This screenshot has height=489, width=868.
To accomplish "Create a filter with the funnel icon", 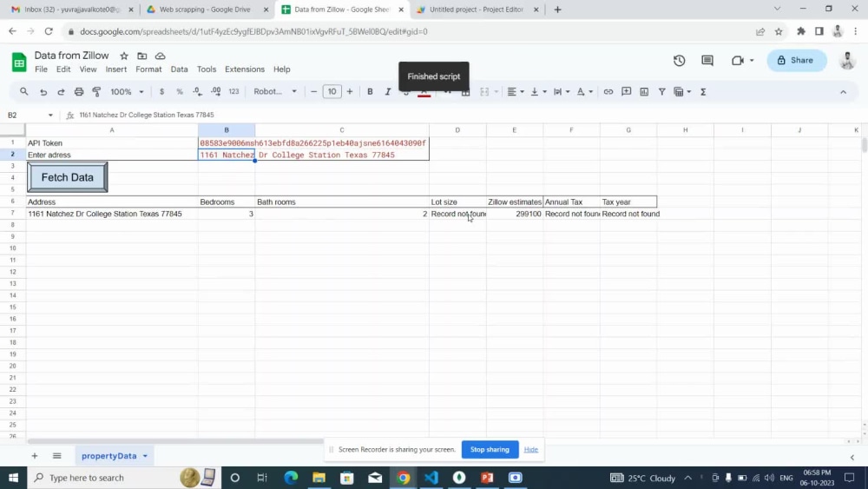I will (x=661, y=92).
